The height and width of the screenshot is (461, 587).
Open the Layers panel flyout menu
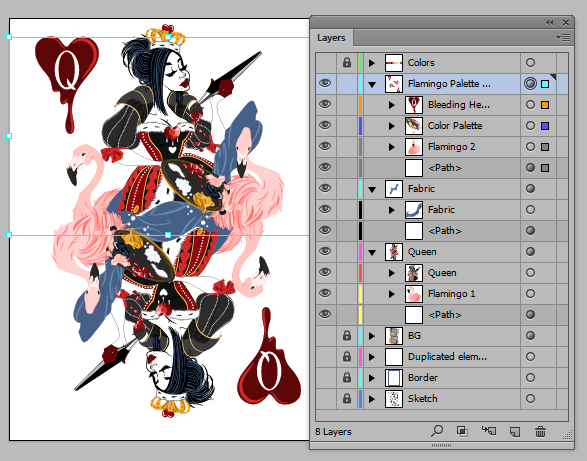pyautogui.click(x=563, y=37)
